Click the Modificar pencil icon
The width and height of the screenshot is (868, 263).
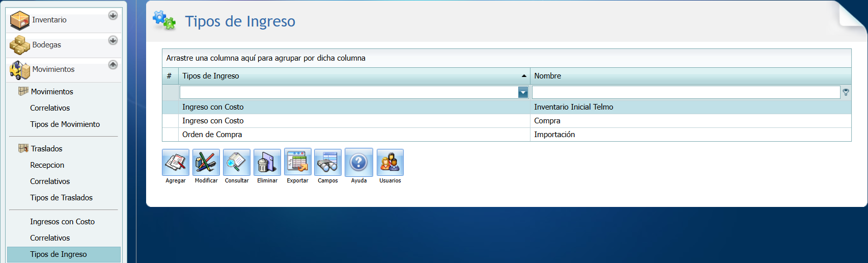206,163
